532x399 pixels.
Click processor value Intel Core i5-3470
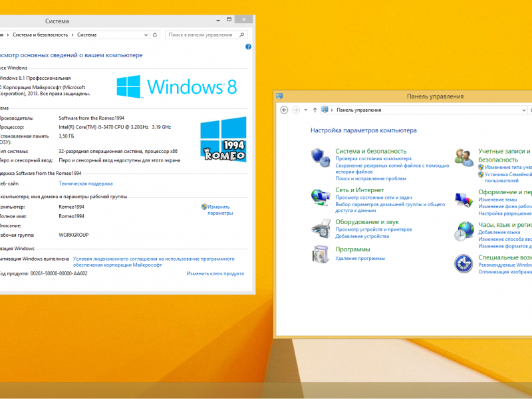(114, 127)
